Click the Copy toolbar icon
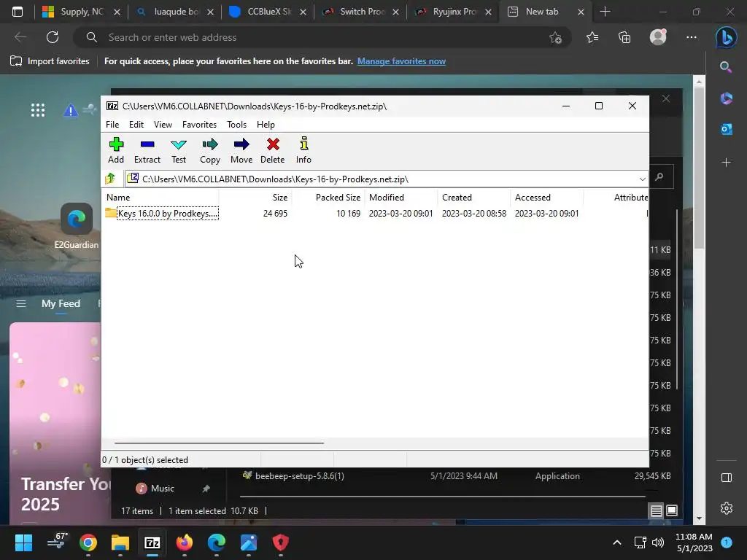The image size is (747, 560). point(210,150)
